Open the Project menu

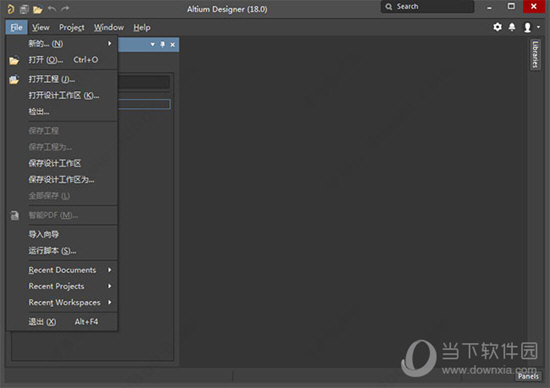[x=72, y=27]
